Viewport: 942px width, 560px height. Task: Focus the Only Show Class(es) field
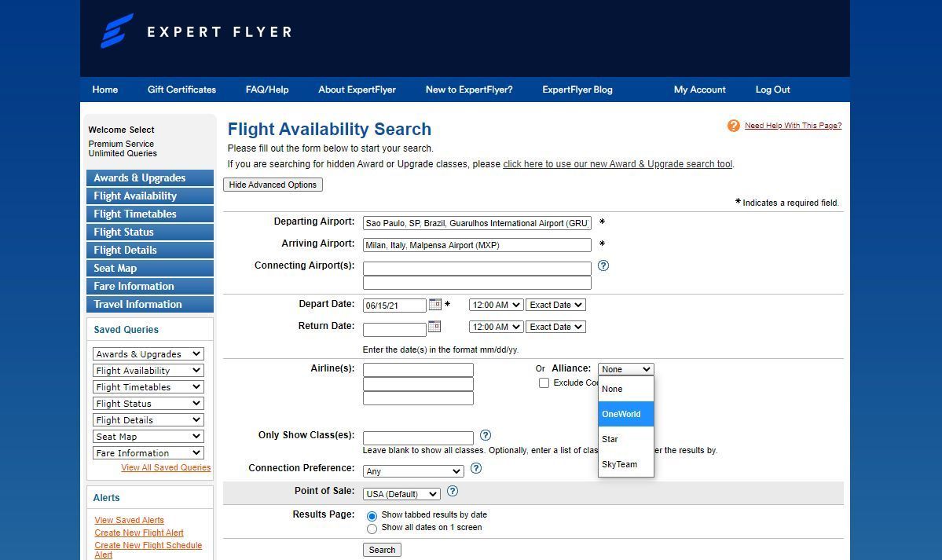point(418,438)
